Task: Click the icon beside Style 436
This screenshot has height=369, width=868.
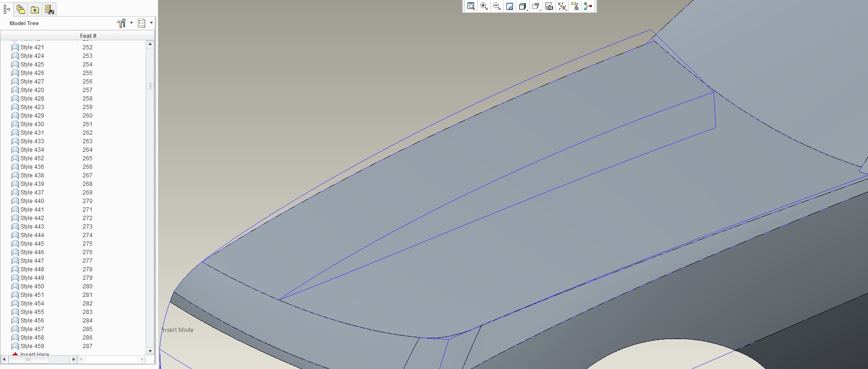Action: [15, 167]
